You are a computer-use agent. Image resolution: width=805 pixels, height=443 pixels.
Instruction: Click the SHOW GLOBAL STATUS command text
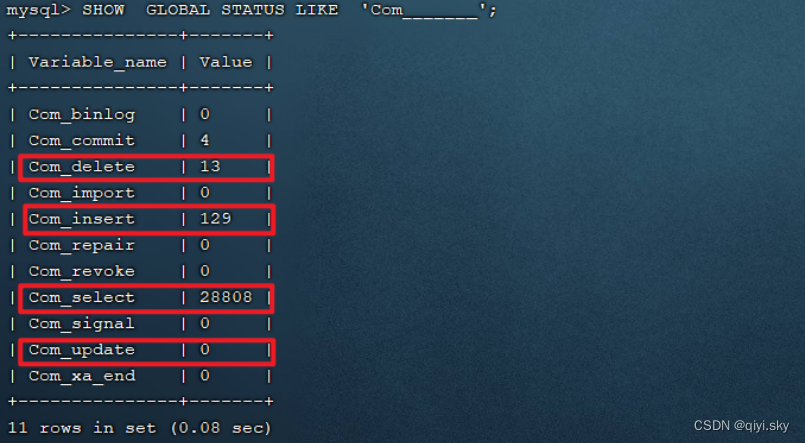[x=290, y=10]
